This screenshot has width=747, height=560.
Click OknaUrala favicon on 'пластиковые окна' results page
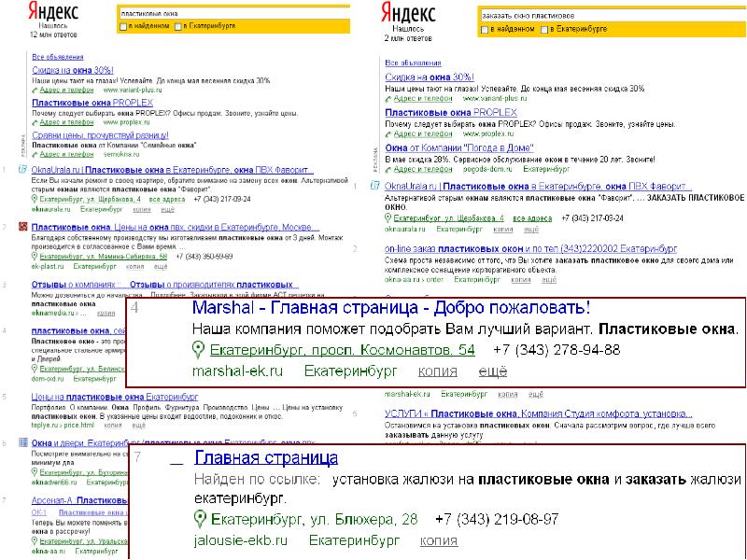click(22, 169)
